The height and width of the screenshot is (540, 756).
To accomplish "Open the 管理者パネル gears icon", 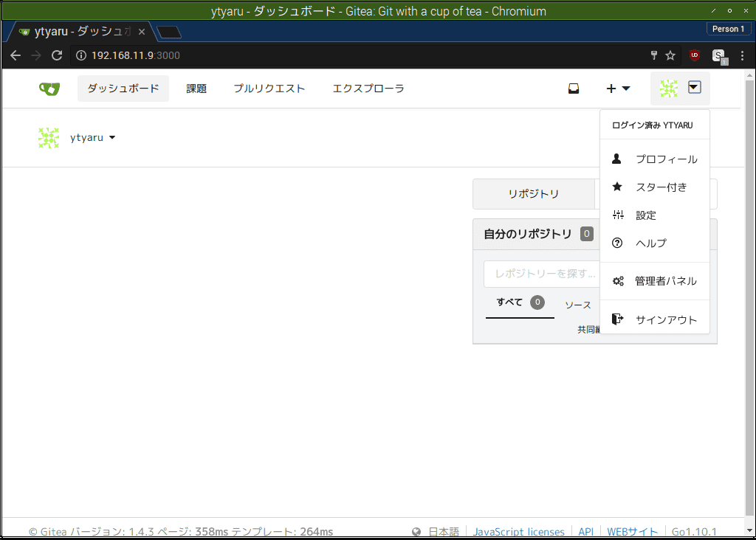I will (618, 280).
